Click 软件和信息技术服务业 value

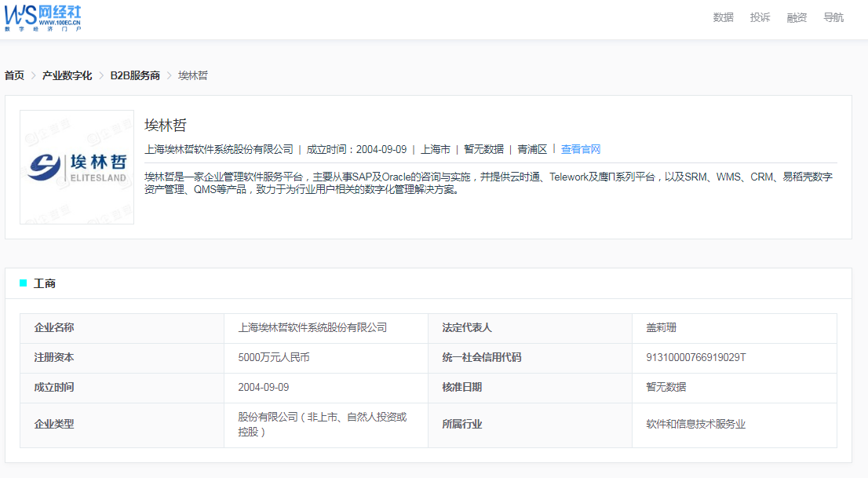(x=696, y=425)
